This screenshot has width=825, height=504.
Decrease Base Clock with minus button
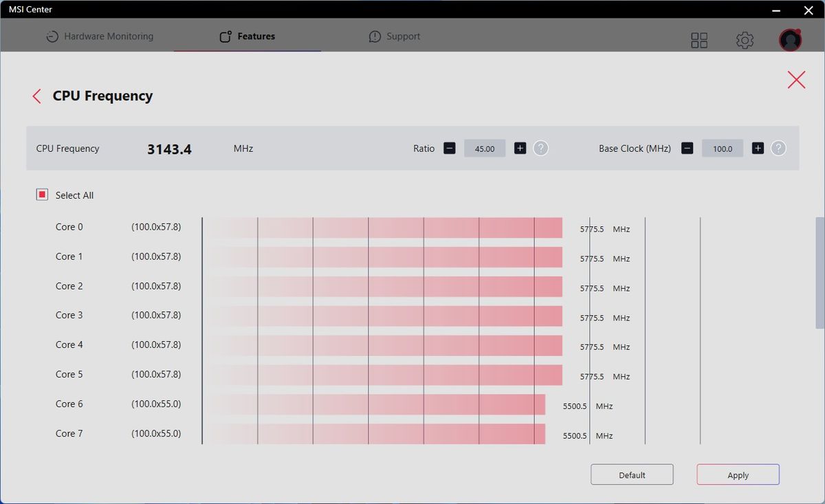pyautogui.click(x=687, y=148)
